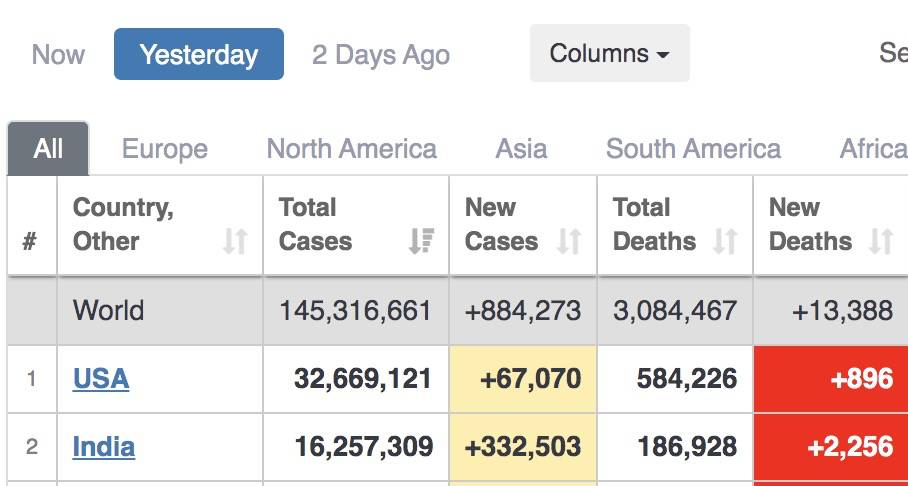
Task: Switch to South America tab
Action: pos(693,149)
